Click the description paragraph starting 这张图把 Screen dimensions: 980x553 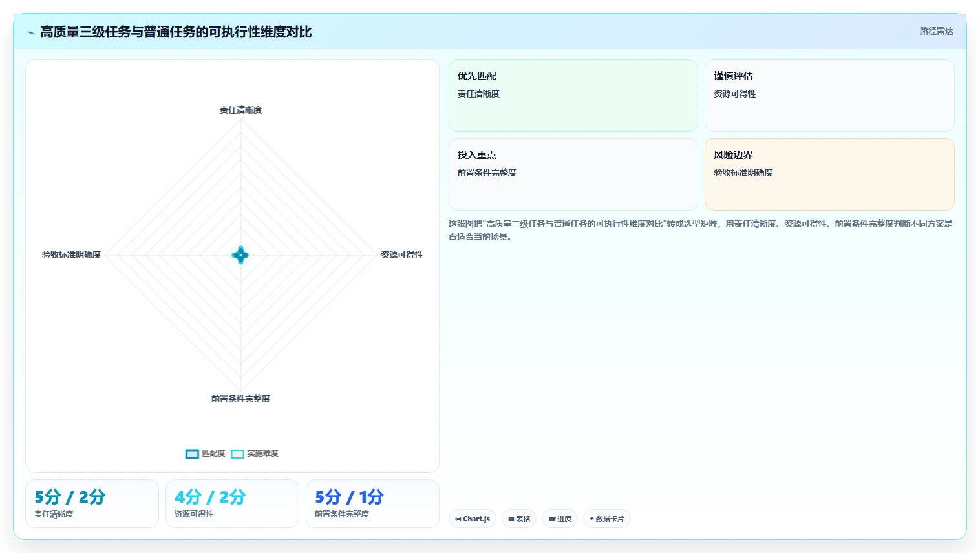click(701, 230)
